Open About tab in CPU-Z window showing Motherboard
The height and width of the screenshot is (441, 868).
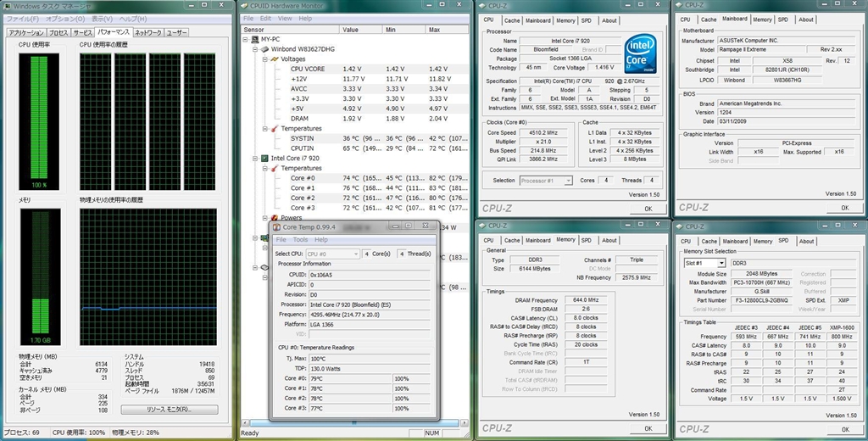(x=806, y=20)
